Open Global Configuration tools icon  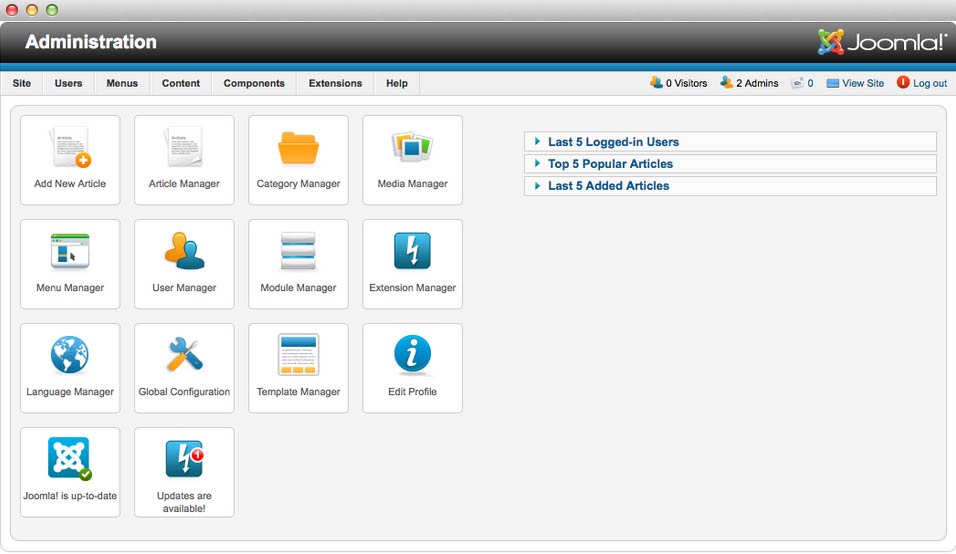click(x=184, y=356)
